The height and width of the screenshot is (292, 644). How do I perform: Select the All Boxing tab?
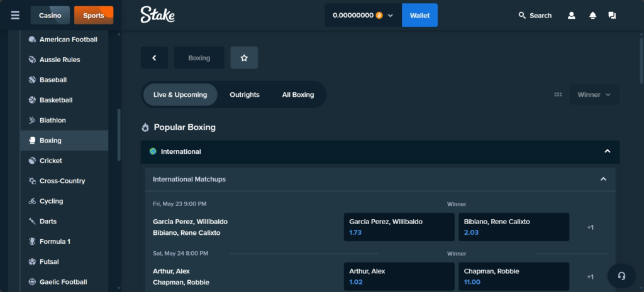[297, 95]
